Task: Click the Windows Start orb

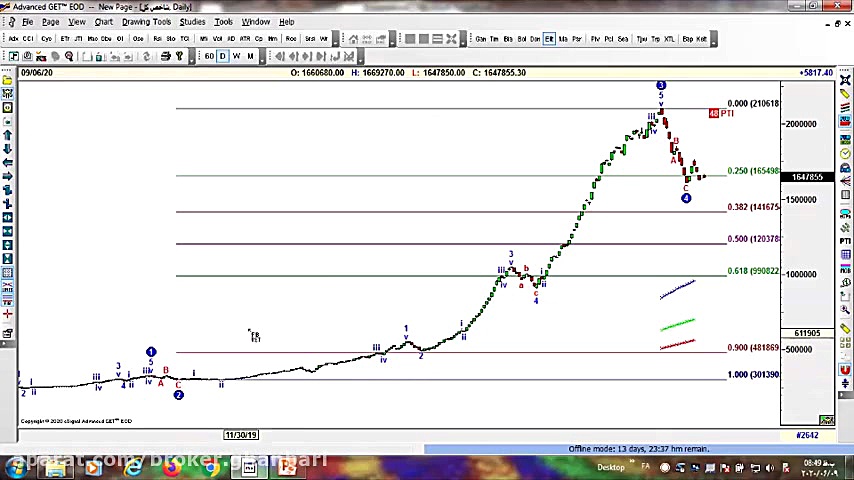Action: pyautogui.click(x=15, y=467)
